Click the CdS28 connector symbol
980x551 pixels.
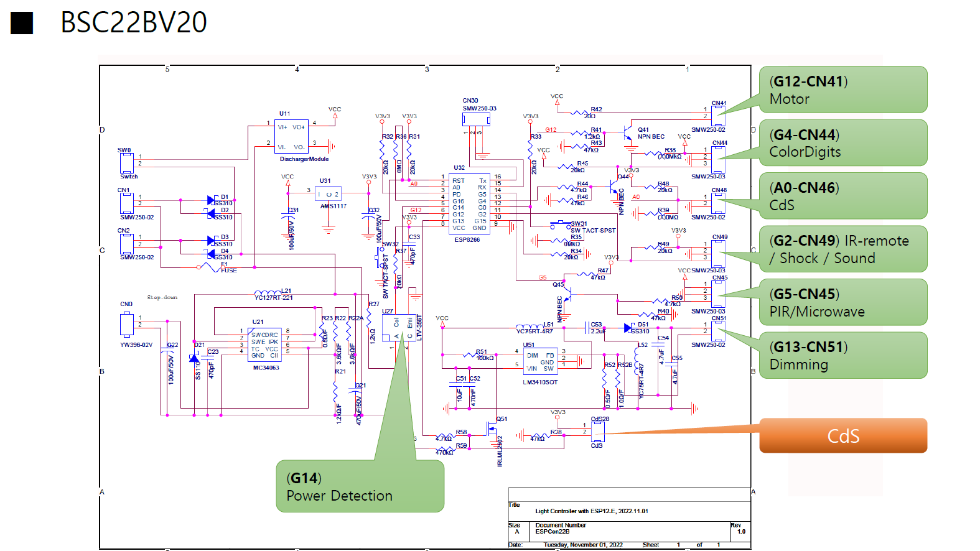point(597,432)
